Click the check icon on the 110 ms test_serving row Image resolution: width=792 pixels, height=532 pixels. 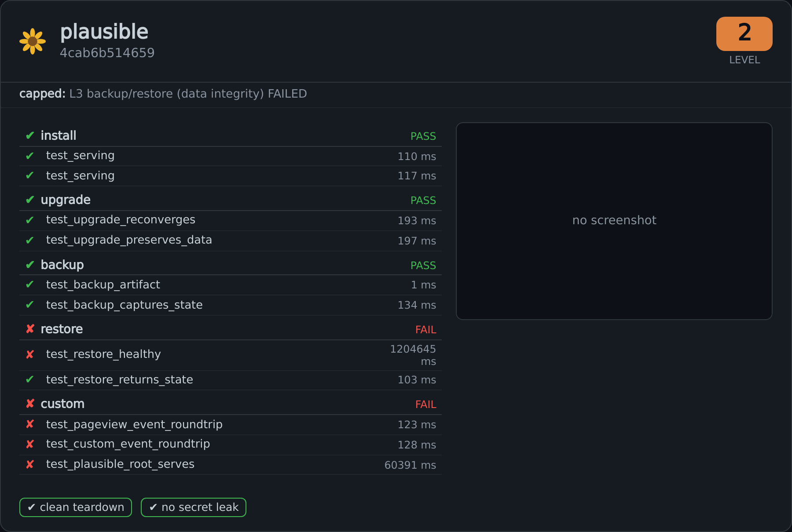tap(30, 156)
